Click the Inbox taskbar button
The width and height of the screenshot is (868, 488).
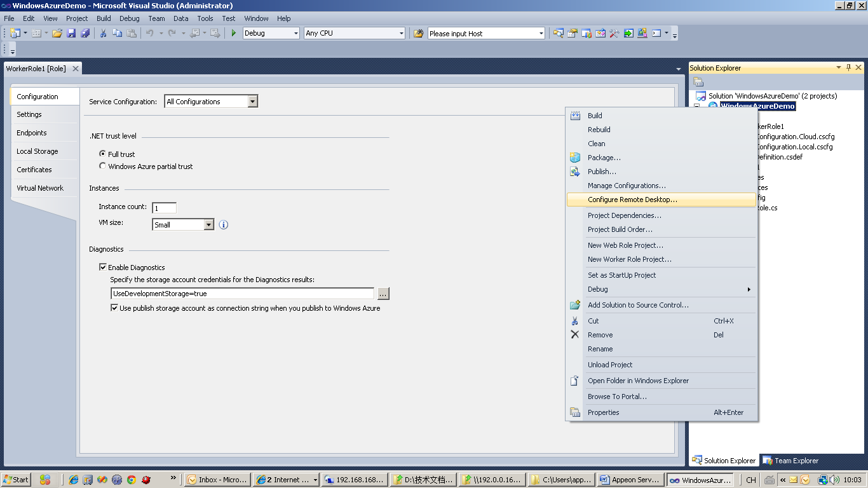click(x=217, y=480)
